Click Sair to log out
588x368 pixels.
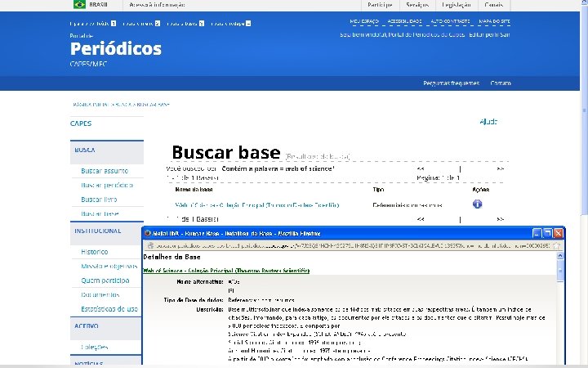[x=506, y=34]
